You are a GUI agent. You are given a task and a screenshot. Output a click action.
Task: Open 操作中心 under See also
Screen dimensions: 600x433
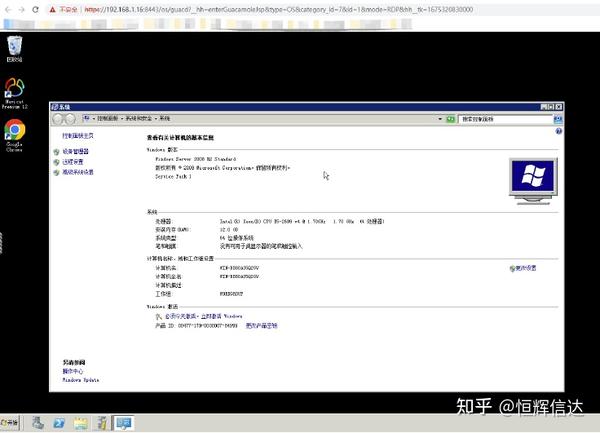[73, 371]
